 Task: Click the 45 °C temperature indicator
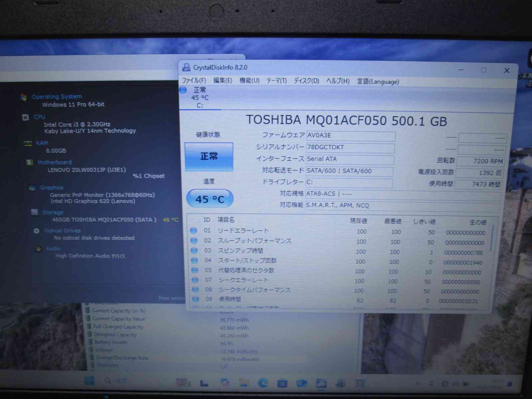point(210,199)
